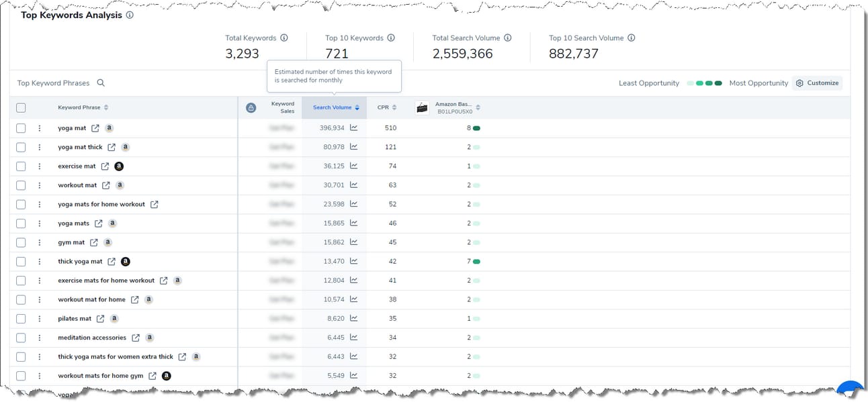Open the trend chart icon for yoga mat
Image resolution: width=868 pixels, height=402 pixels.
coord(354,128)
